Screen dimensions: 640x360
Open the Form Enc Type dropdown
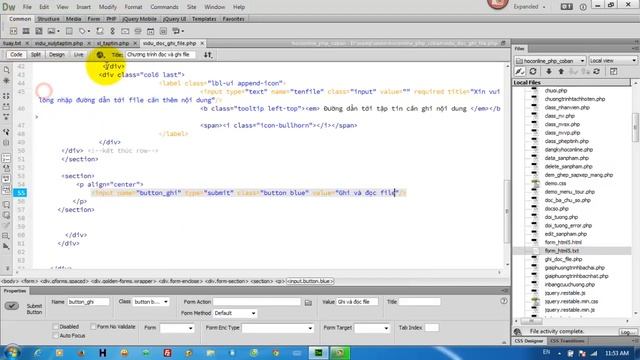(278, 328)
